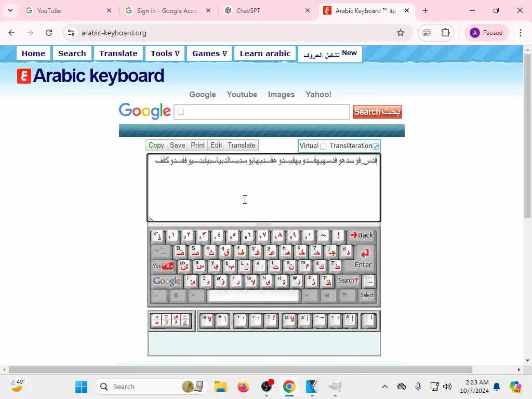Click the ق (q) key

pos(225,251)
